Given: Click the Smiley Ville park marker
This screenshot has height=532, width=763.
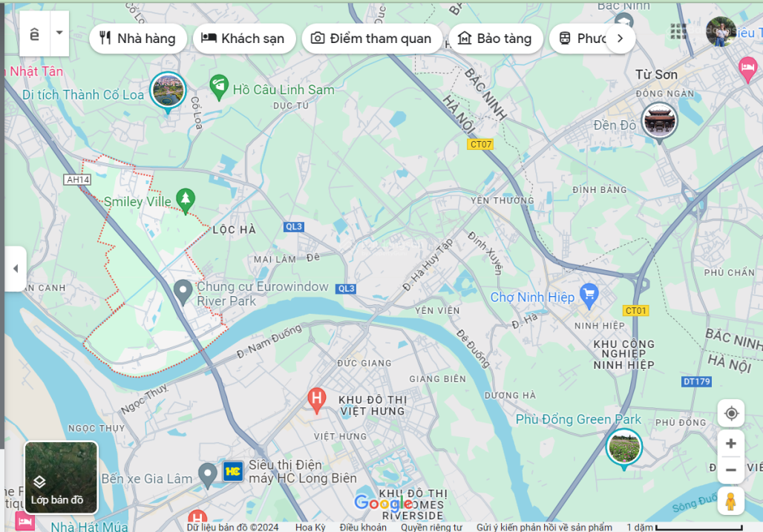Looking at the screenshot, I should 186,200.
